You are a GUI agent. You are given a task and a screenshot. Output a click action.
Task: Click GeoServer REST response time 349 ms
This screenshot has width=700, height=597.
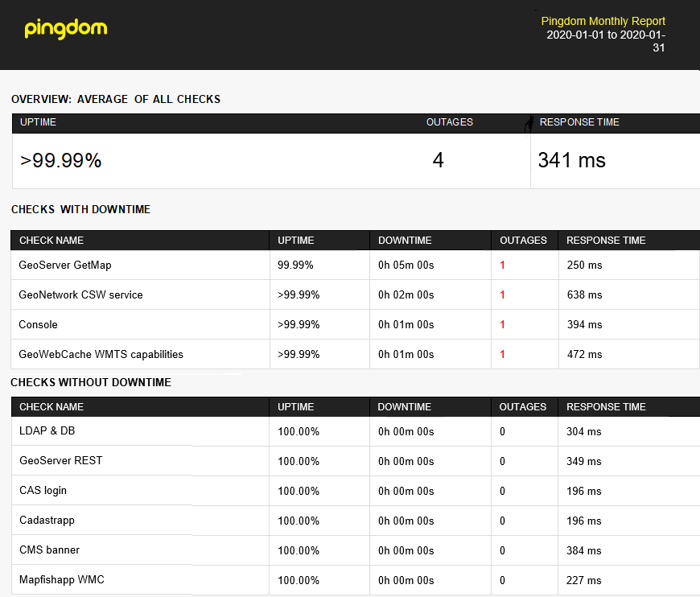(x=584, y=461)
